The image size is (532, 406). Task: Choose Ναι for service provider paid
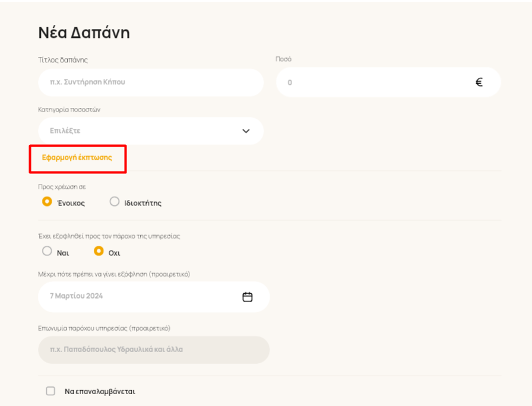pos(47,251)
